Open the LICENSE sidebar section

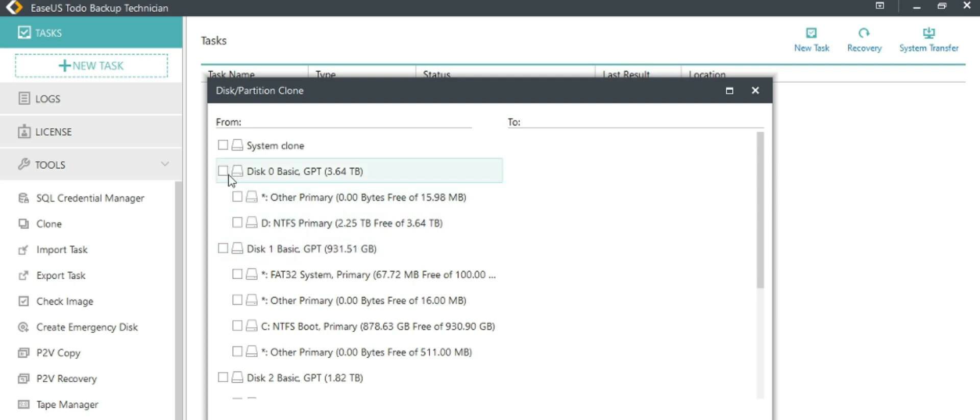pyautogui.click(x=91, y=132)
